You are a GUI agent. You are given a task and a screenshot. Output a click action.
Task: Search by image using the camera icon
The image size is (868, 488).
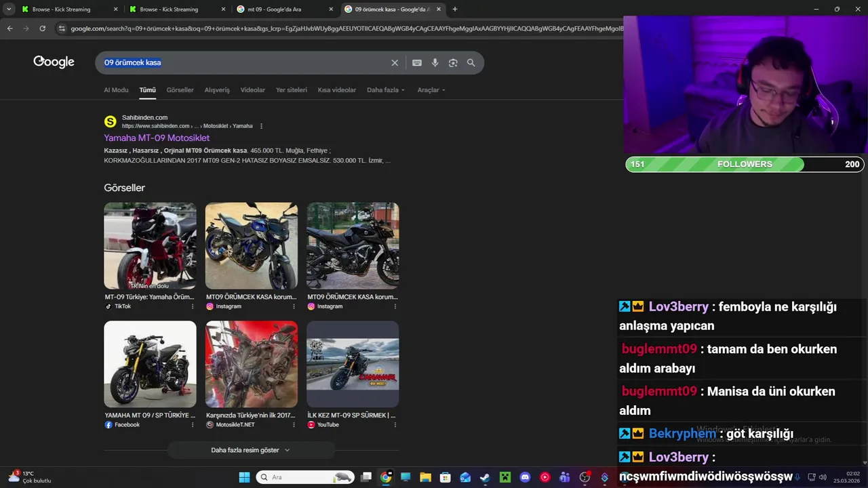[453, 62]
